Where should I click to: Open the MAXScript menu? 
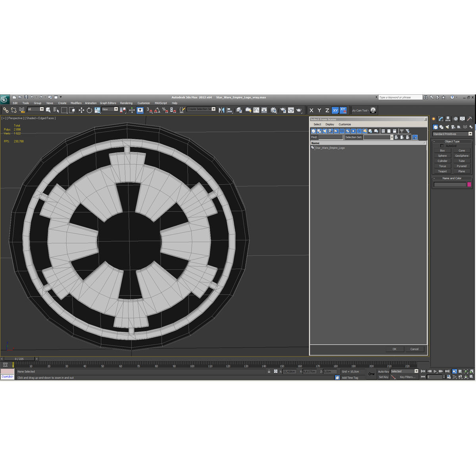pos(161,103)
